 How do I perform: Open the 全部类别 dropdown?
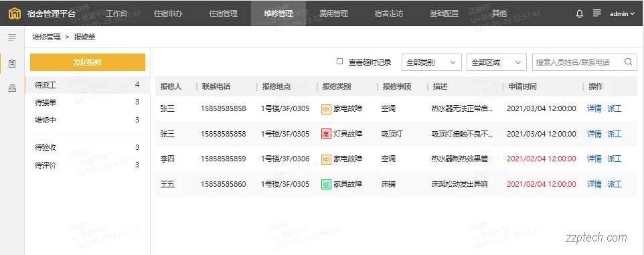(431, 62)
